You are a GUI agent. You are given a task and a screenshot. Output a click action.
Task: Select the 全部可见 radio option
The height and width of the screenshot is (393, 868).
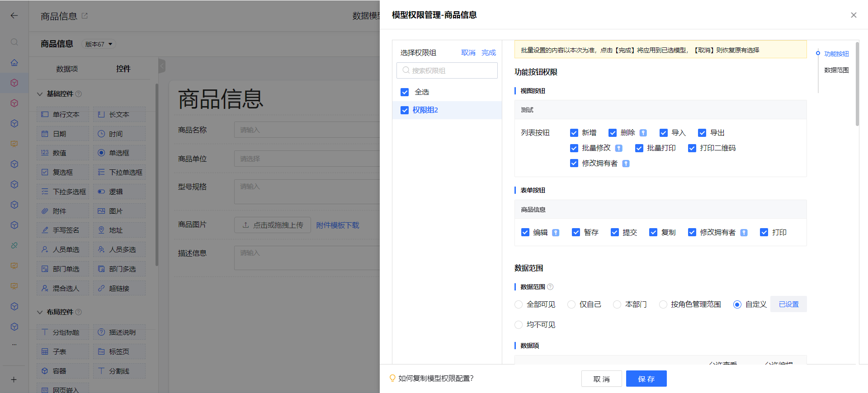[519, 305]
